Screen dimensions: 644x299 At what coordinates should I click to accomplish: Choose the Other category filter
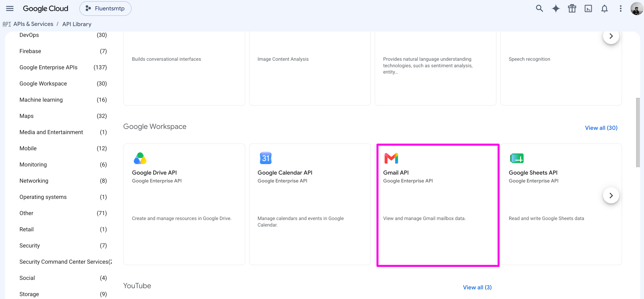coord(63,213)
